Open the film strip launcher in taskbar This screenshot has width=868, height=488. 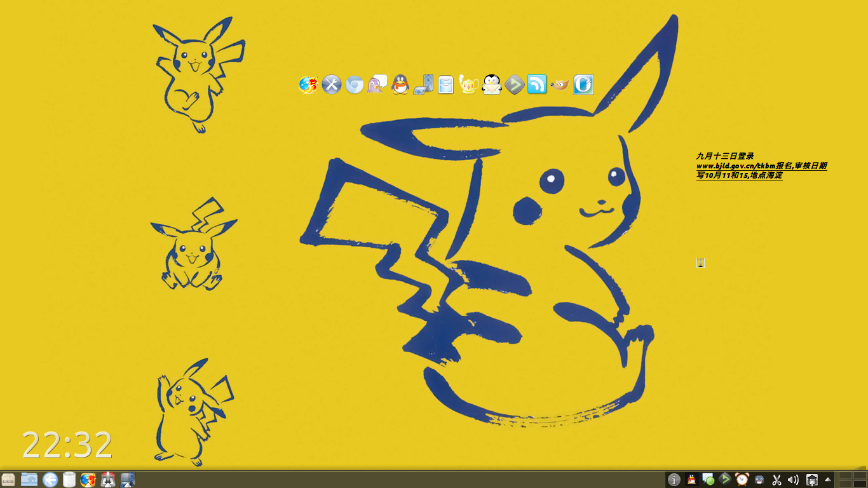click(x=128, y=480)
